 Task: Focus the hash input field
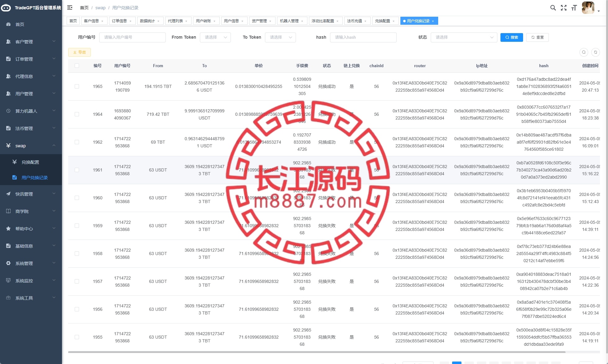pos(363,37)
